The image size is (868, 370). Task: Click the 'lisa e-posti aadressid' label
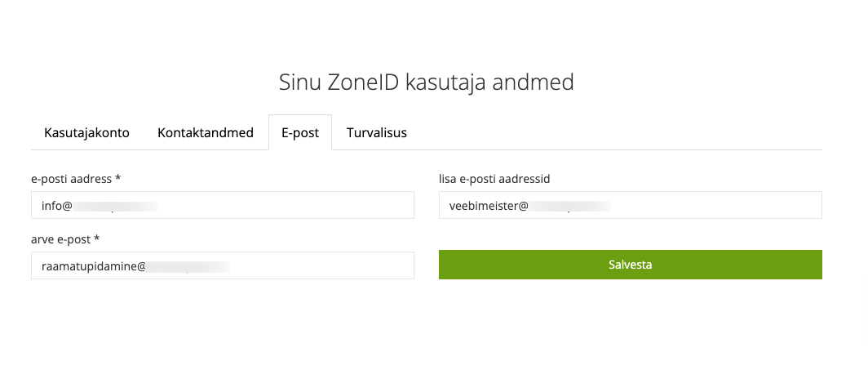[494, 179]
